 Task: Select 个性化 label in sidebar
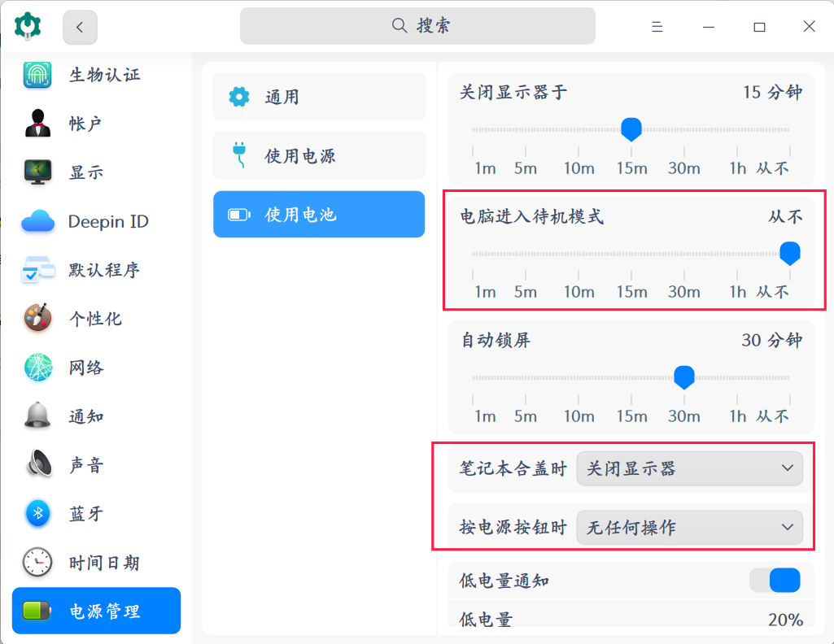coord(95,319)
